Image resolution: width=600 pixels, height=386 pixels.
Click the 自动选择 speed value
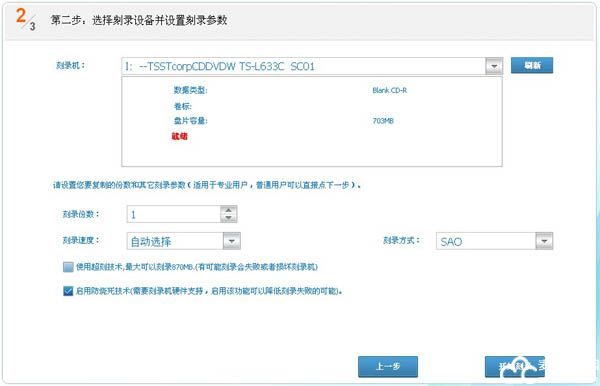point(151,241)
